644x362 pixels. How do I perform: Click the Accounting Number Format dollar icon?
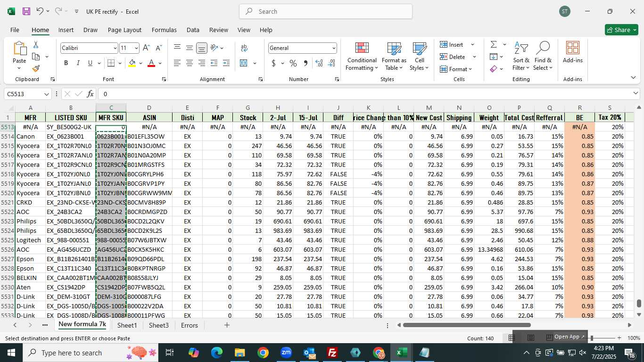point(273,63)
